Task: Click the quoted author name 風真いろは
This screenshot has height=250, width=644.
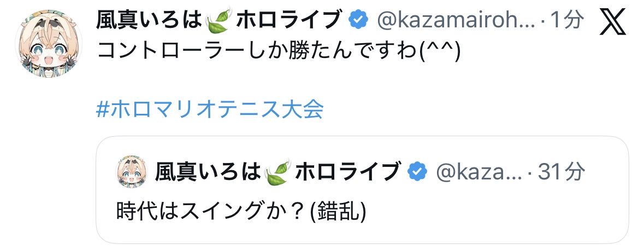Action: point(208,172)
